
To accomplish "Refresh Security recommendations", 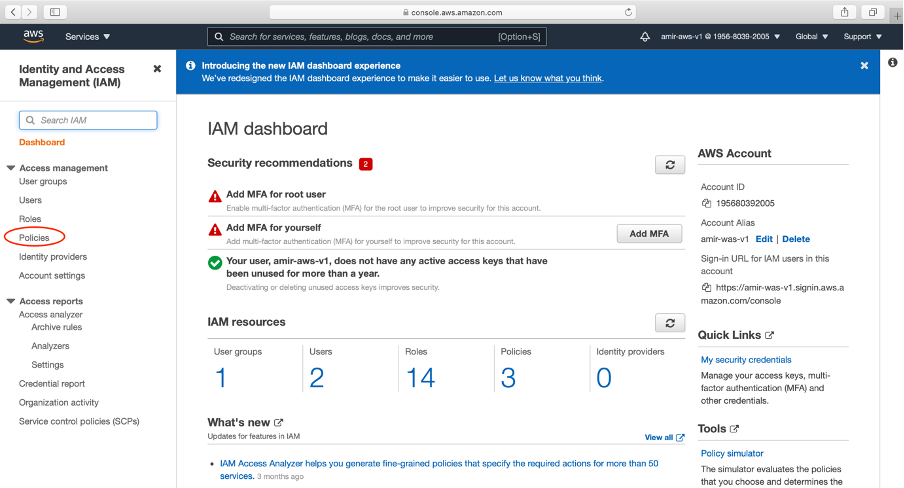I will (670, 165).
